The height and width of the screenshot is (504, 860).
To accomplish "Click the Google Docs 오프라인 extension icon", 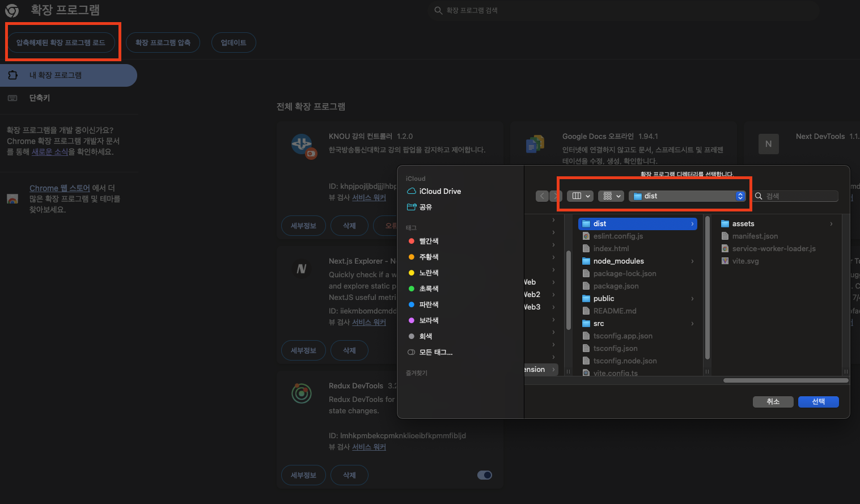I will click(535, 144).
